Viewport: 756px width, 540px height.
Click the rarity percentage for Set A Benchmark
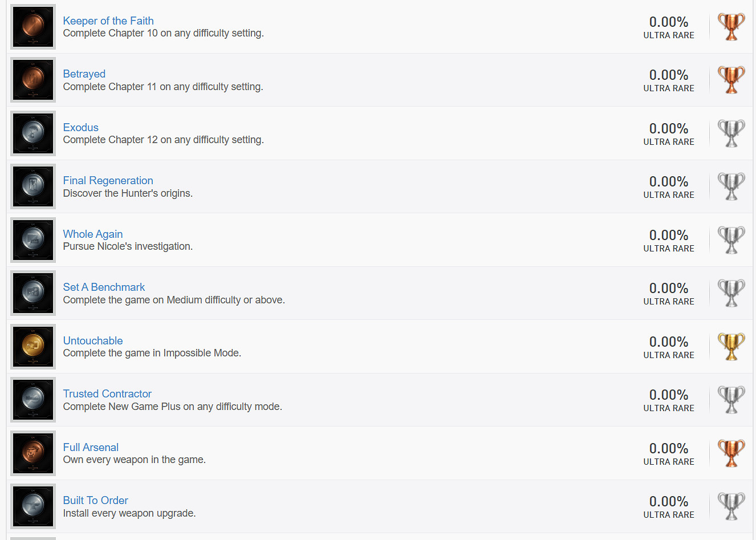click(668, 288)
